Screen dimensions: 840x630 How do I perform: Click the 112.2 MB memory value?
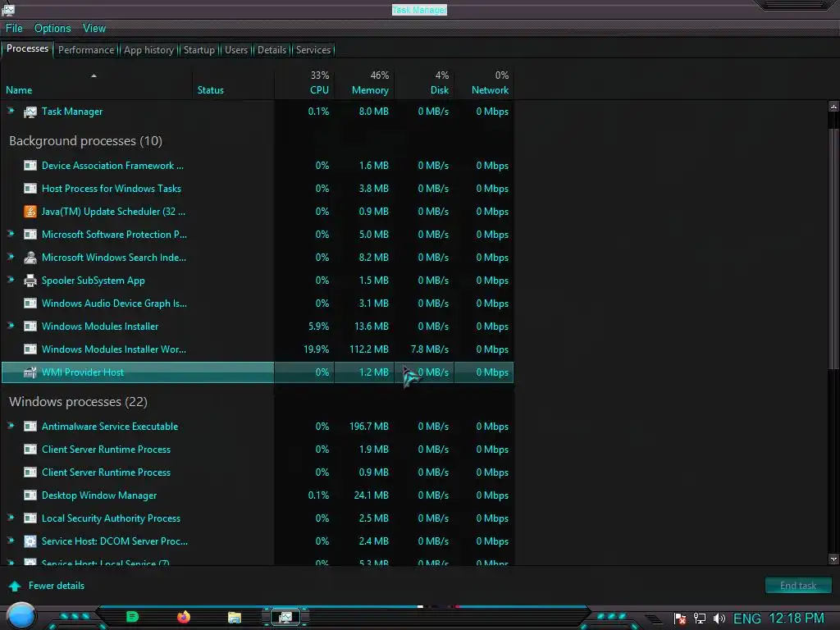368,349
